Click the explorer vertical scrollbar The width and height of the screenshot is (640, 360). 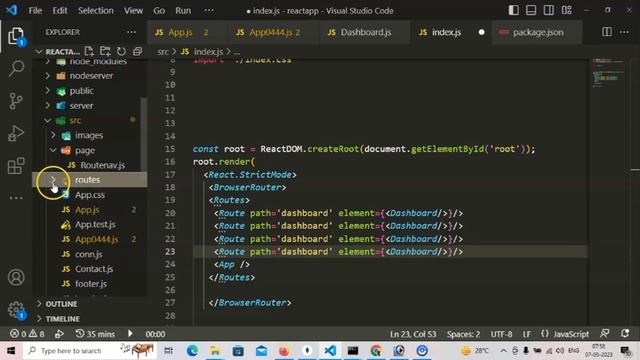(144, 135)
